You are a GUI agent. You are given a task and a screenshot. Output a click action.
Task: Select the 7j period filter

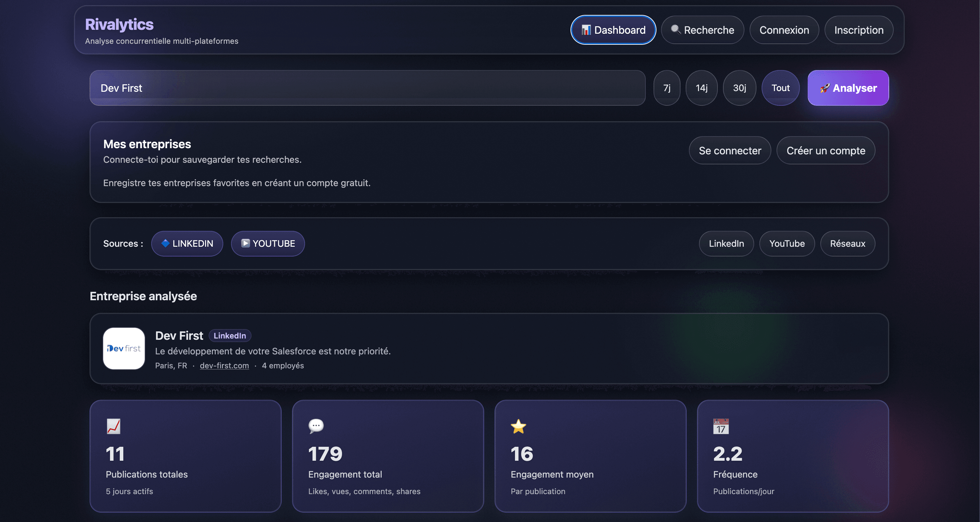(x=667, y=88)
